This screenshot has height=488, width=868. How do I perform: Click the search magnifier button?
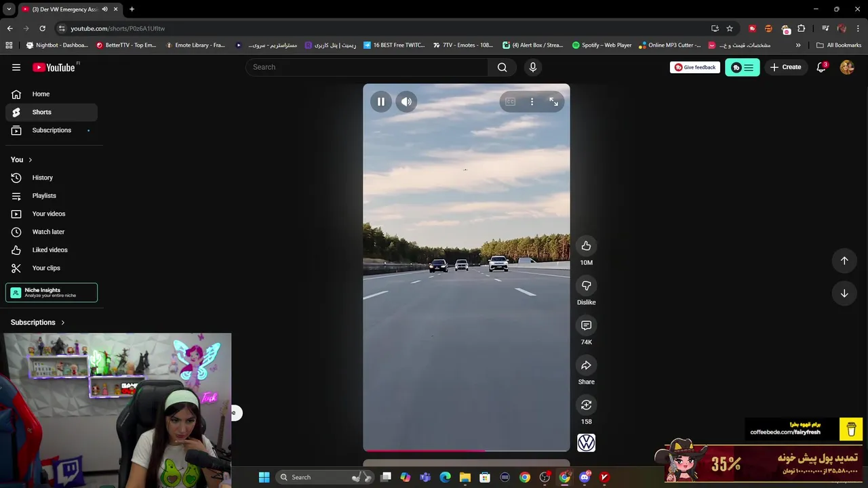pyautogui.click(x=502, y=67)
